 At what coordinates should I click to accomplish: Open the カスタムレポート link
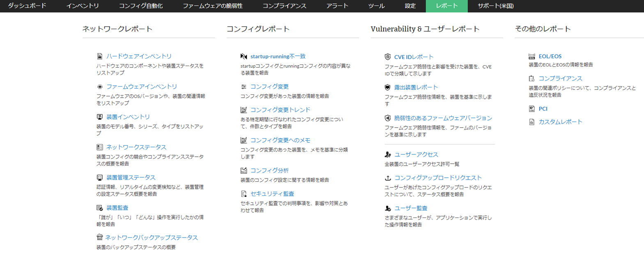click(560, 122)
